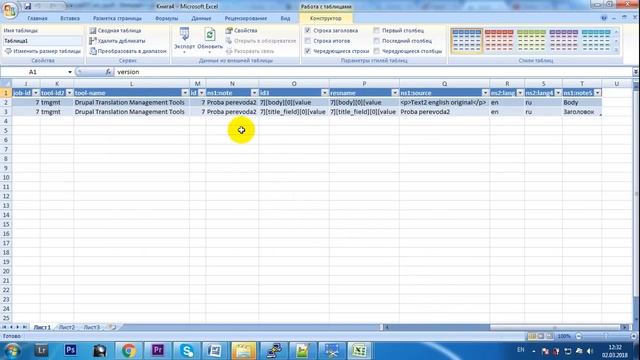Click the Windows Start orb
Screen dimensions: 640x360
click(x=12, y=350)
